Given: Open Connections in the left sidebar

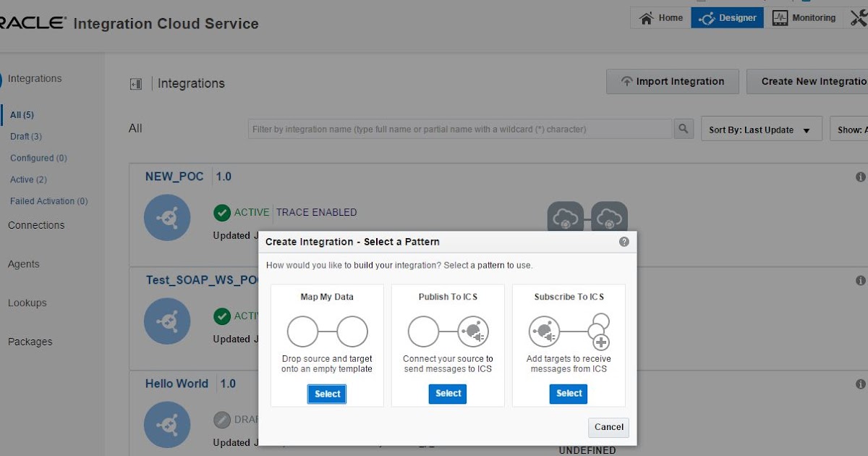Looking at the screenshot, I should click(35, 225).
